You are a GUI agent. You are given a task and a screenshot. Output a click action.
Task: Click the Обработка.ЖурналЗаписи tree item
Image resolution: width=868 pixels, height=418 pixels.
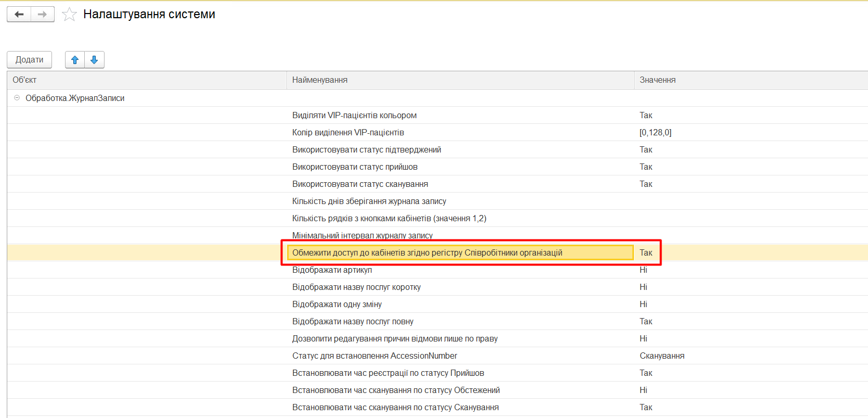pyautogui.click(x=75, y=98)
